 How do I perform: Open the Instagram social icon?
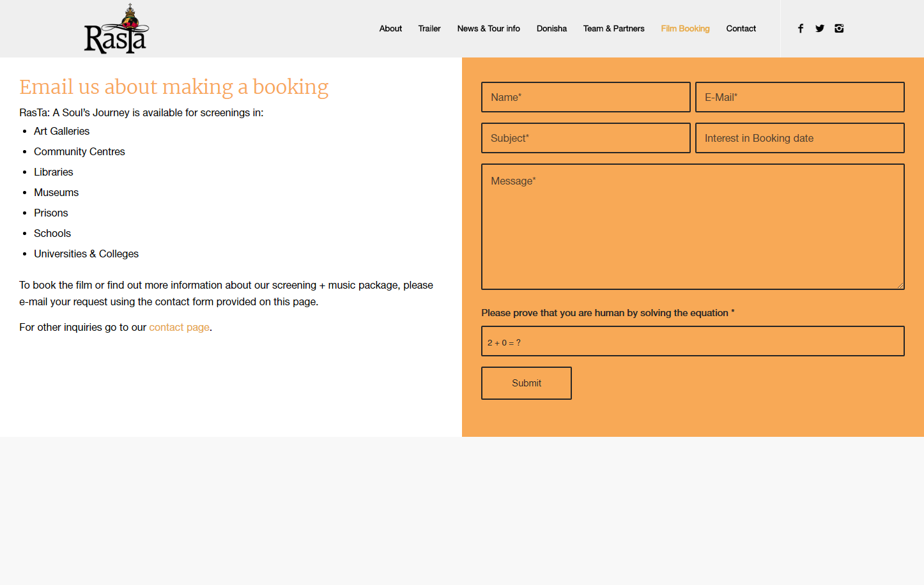839,28
